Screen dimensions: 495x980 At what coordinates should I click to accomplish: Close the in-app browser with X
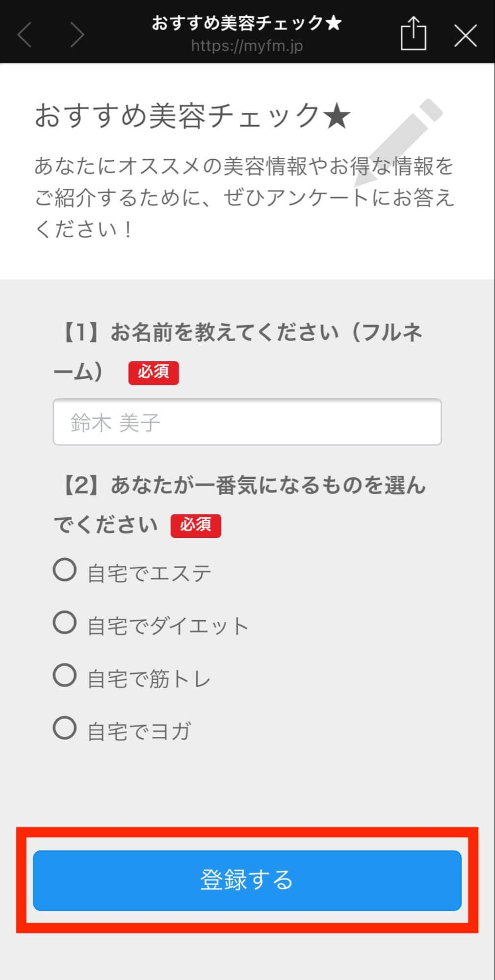[465, 35]
